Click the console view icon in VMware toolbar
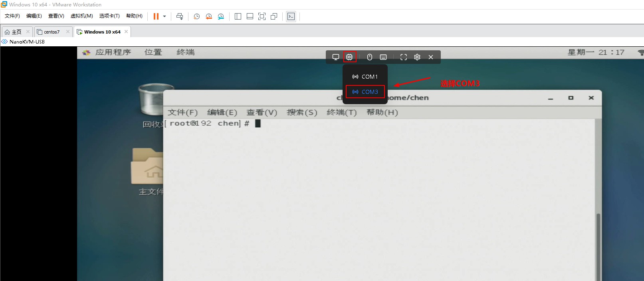The width and height of the screenshot is (644, 281). pos(291,16)
